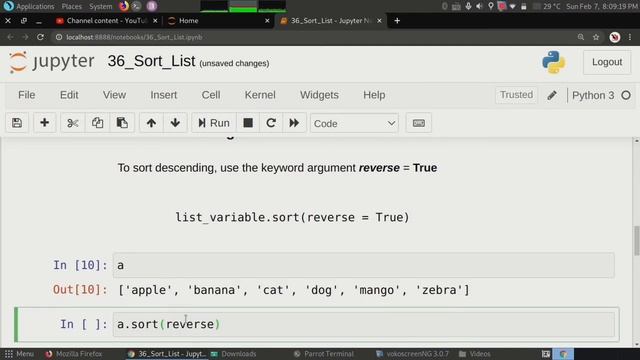This screenshot has width=640, height=360.
Task: Click the Jupyter logo
Action: coord(51,62)
